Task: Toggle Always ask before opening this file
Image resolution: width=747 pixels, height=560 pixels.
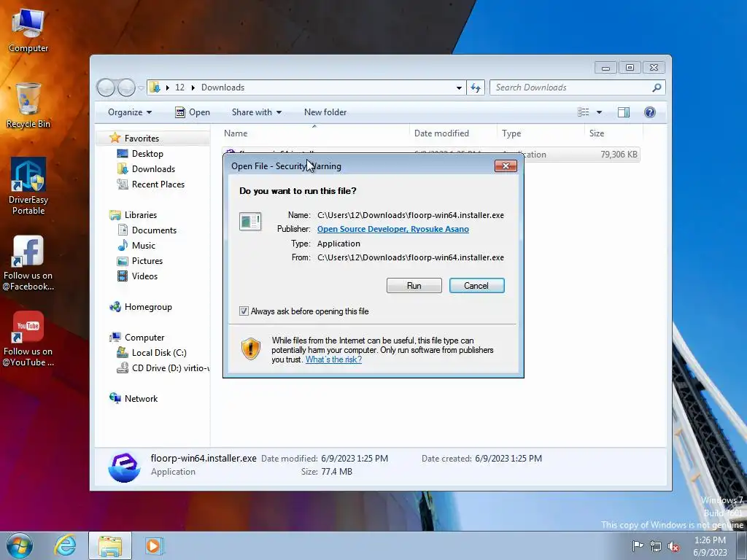Action: [244, 311]
